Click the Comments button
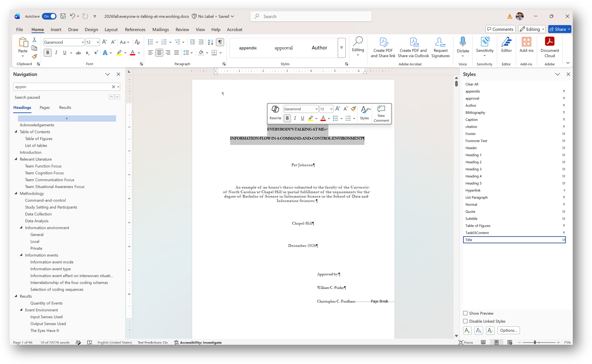This screenshot has height=364, width=592. pos(500,29)
